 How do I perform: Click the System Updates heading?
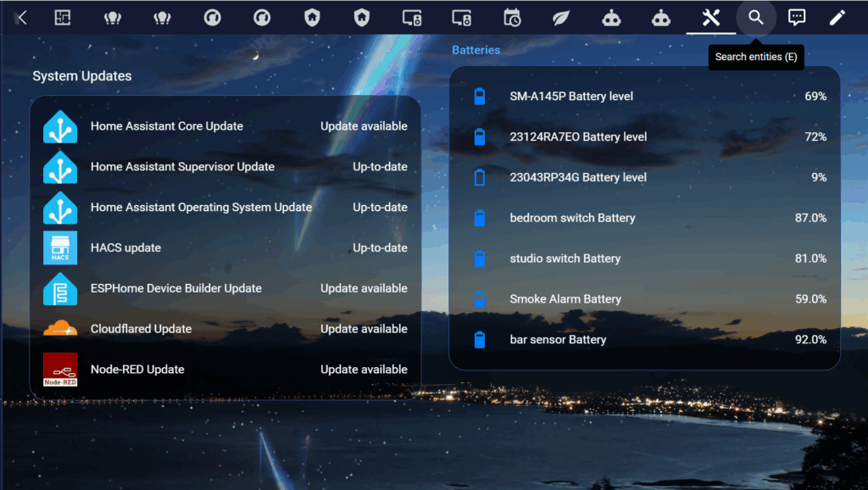point(82,75)
